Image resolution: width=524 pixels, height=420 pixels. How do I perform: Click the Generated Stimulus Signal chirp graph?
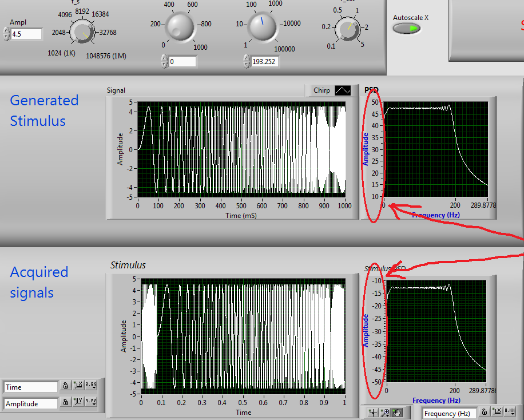click(x=241, y=149)
